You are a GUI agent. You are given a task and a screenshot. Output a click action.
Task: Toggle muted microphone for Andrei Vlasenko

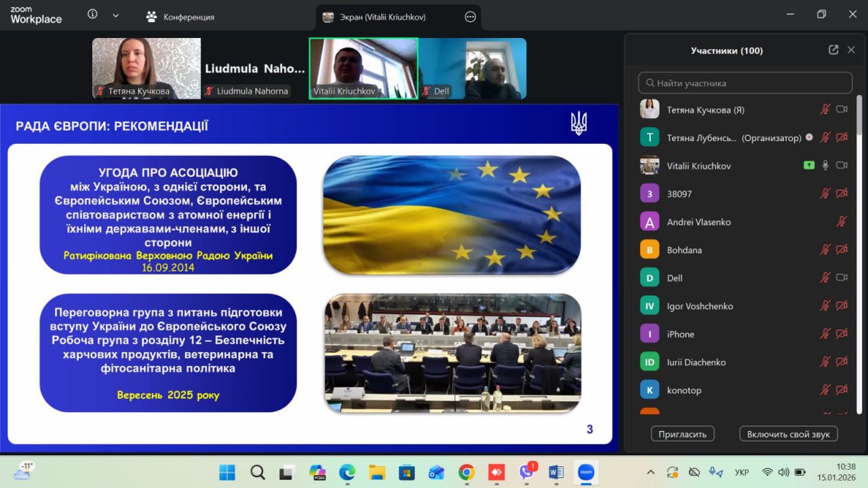[842, 222]
